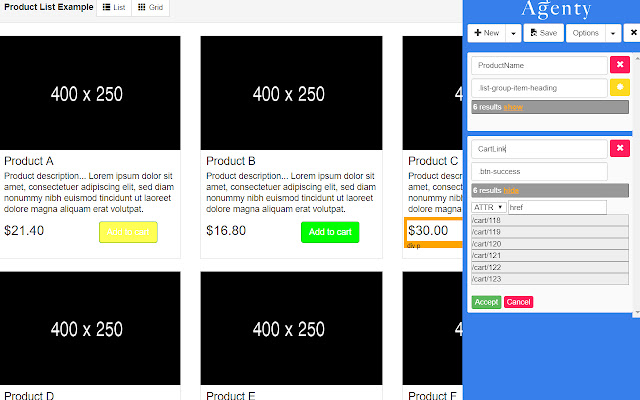
Task: Select the Product E heading
Action: (231, 396)
